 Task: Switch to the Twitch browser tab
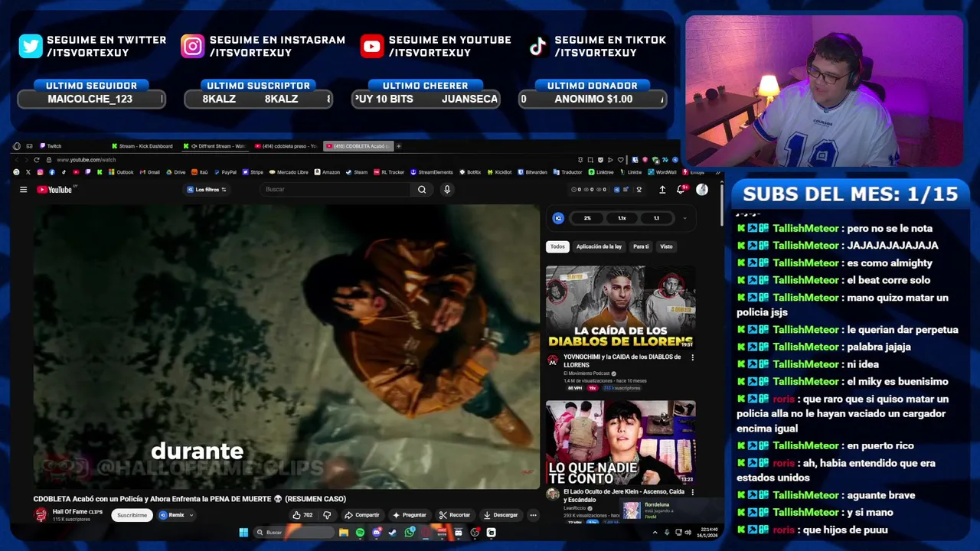point(51,146)
